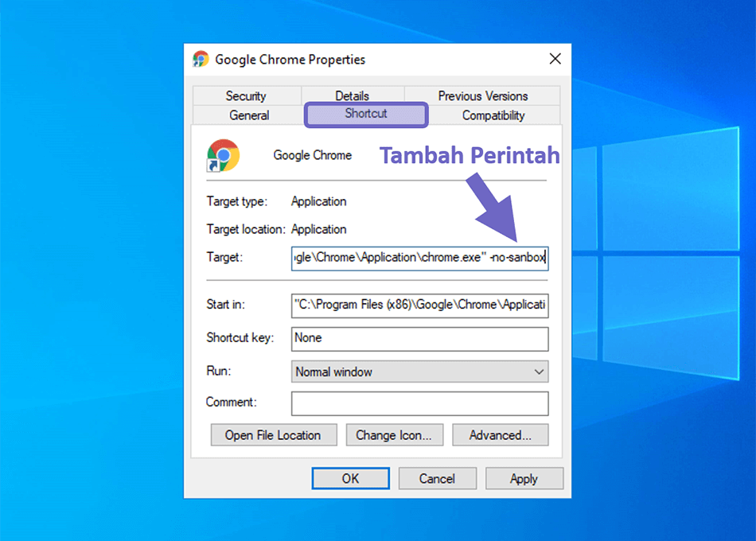Click the Target location value Application

(x=318, y=229)
